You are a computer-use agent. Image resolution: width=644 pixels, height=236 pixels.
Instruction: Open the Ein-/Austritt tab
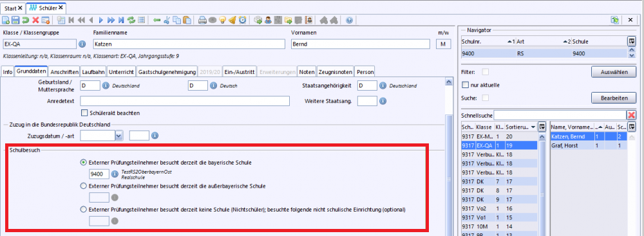click(x=240, y=72)
